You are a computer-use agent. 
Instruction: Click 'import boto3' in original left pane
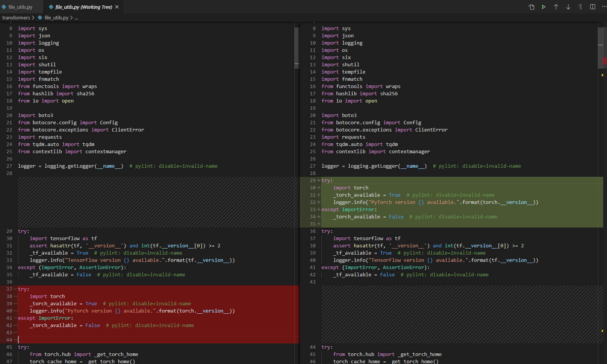[35, 115]
